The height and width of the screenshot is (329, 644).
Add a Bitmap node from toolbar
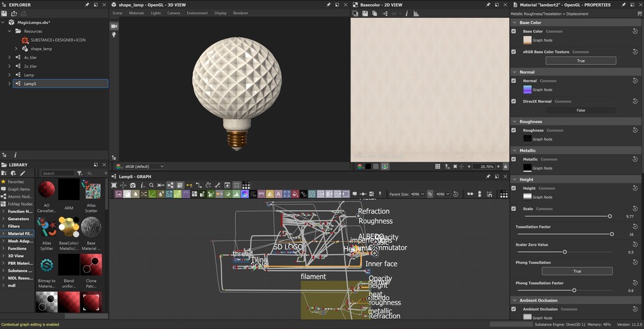click(119, 194)
